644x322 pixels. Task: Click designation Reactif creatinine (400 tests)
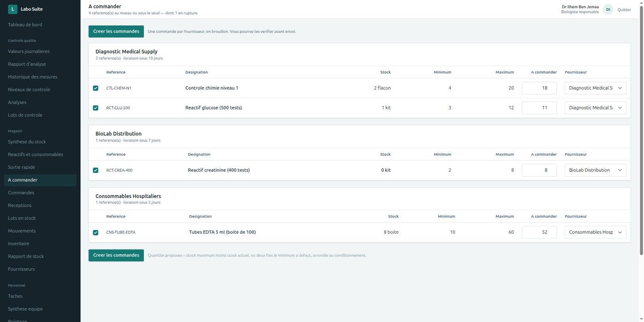pyautogui.click(x=219, y=170)
